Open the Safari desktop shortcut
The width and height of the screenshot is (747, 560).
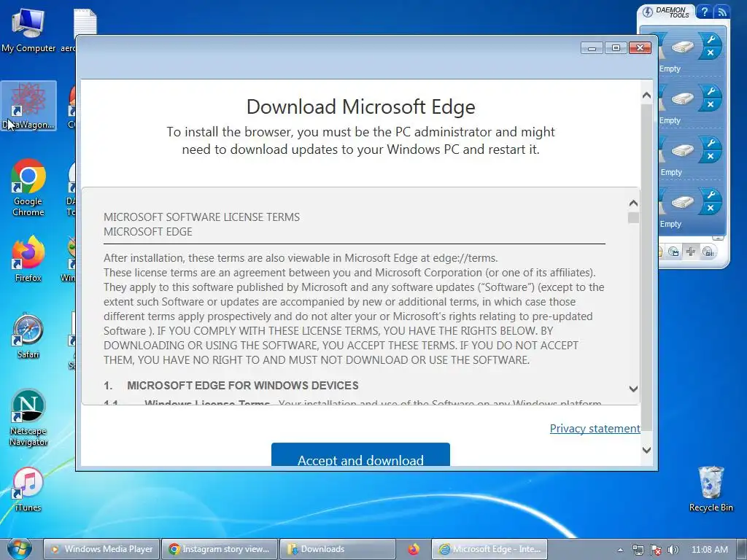tap(28, 335)
